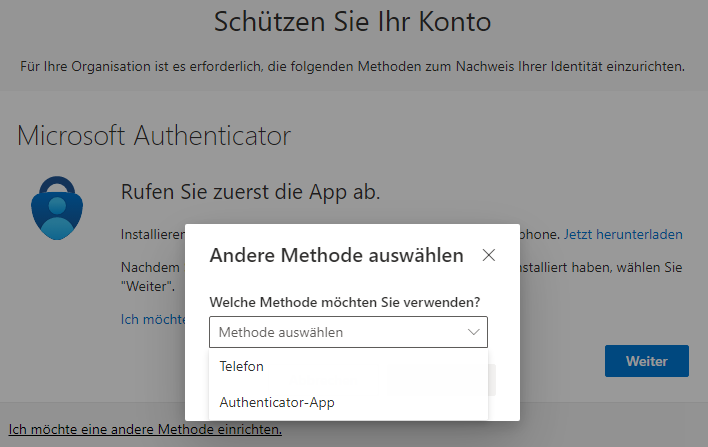The width and height of the screenshot is (708, 447).
Task: Click the chevron arrow of the method dropdown
Action: pos(474,332)
